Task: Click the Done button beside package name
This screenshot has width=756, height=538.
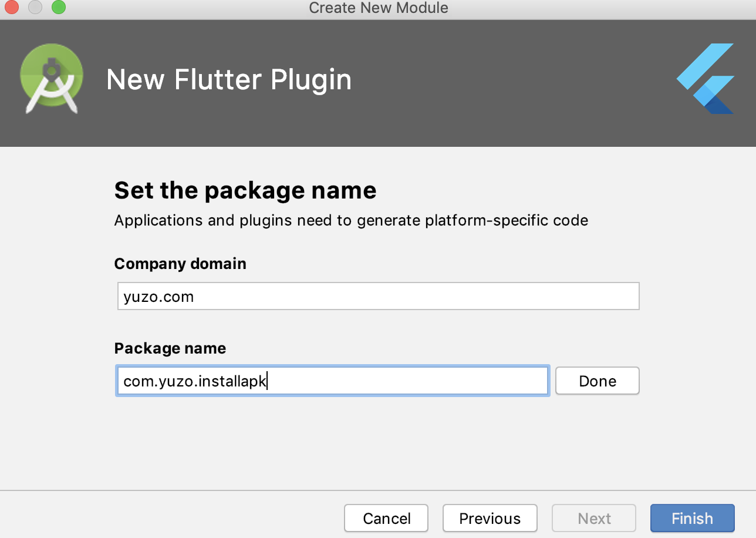Action: tap(597, 381)
